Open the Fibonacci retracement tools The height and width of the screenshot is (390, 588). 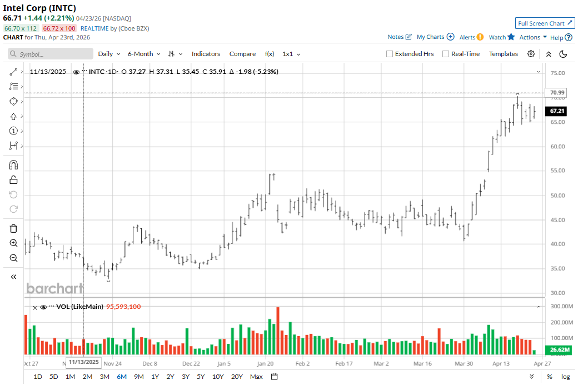click(x=13, y=86)
